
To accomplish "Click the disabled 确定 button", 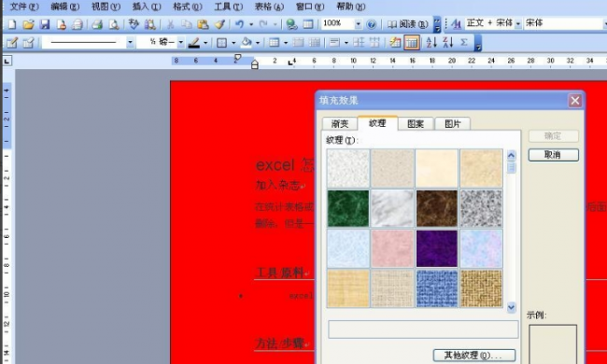I will [x=553, y=136].
